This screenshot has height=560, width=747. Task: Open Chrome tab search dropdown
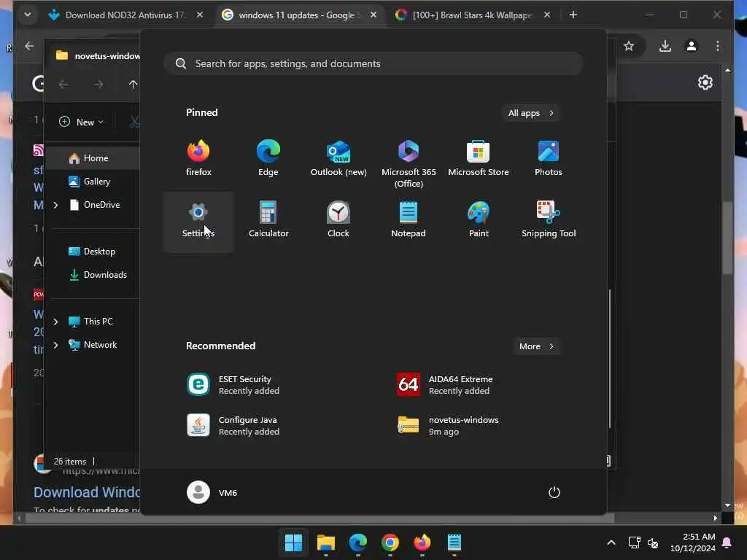[x=28, y=15]
